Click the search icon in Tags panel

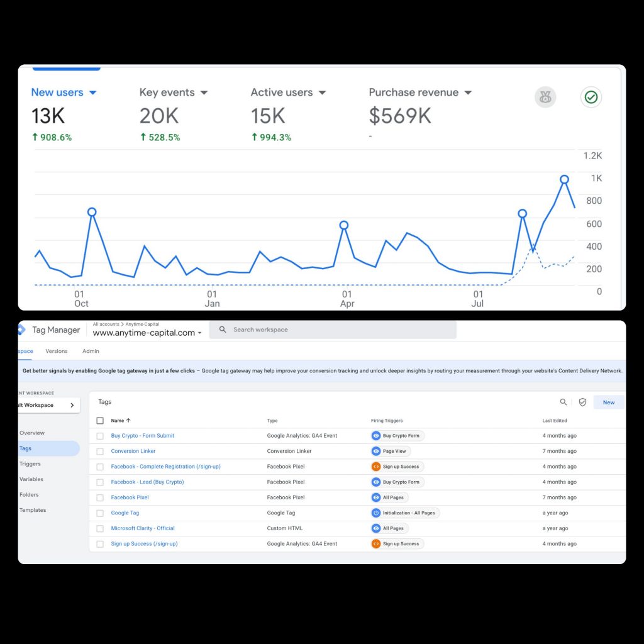[563, 402]
